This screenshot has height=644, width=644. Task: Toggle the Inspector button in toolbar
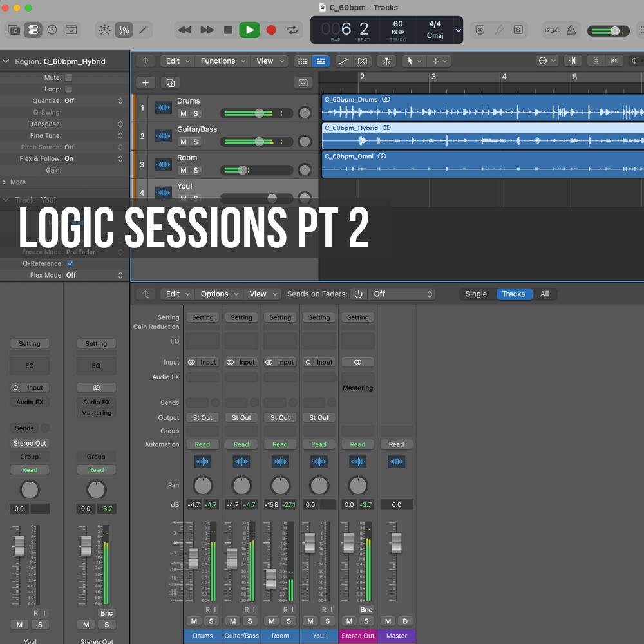point(33,30)
